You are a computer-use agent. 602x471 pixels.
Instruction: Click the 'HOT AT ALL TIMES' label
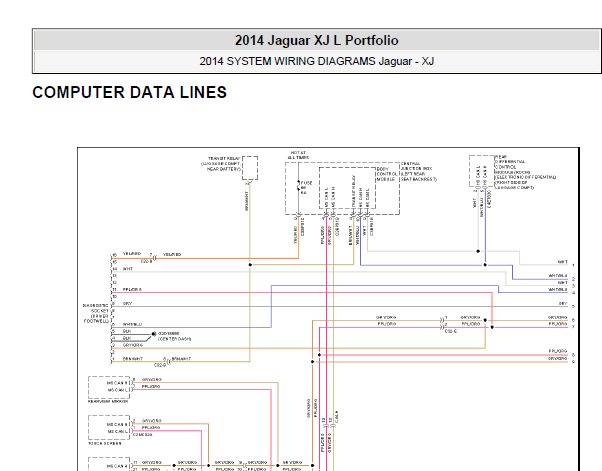[298, 155]
